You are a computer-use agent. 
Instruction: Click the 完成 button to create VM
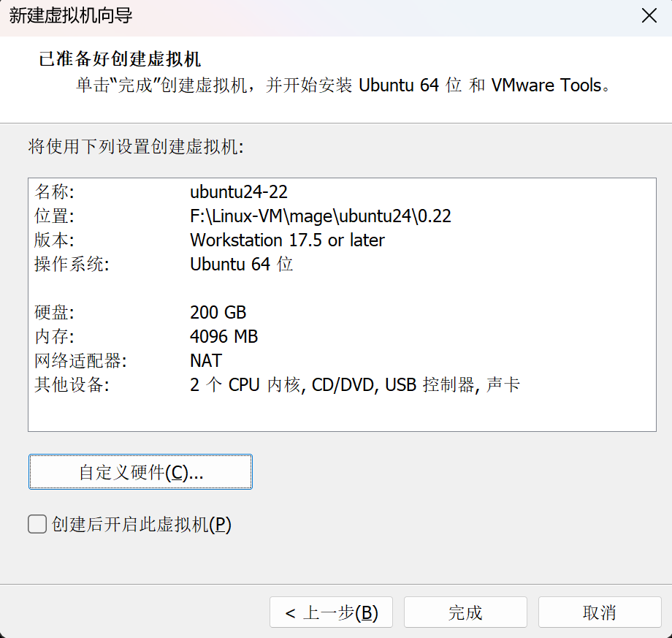[465, 612]
